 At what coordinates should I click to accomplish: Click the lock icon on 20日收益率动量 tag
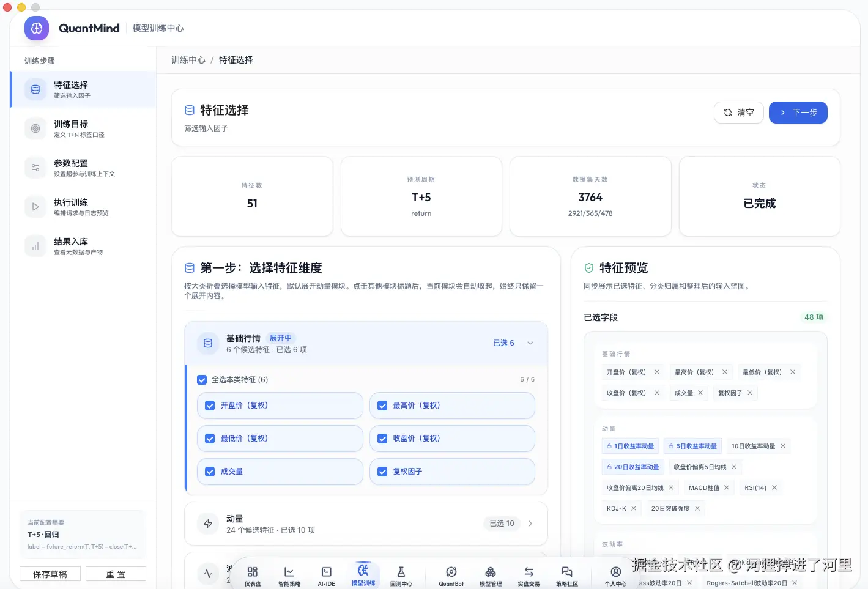[x=609, y=467]
